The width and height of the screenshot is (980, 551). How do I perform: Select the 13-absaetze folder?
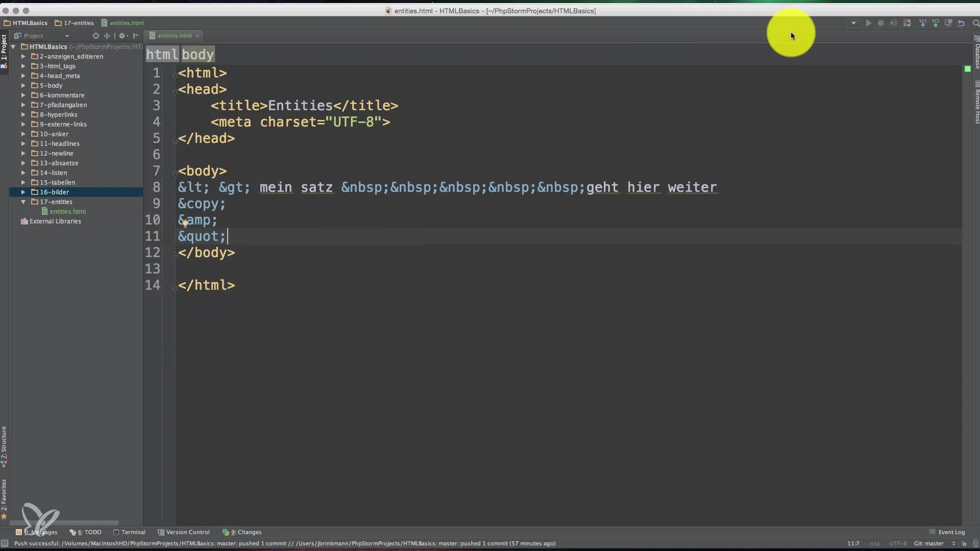click(x=55, y=163)
